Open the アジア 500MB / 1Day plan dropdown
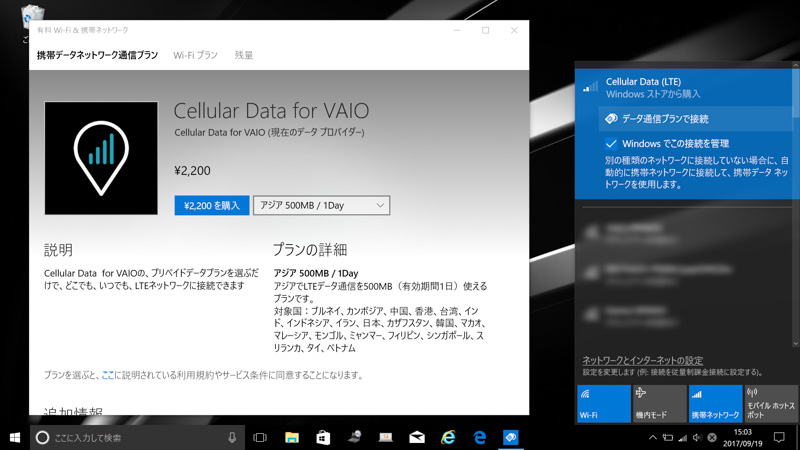Screen dimensions: 800x450 click(321, 206)
